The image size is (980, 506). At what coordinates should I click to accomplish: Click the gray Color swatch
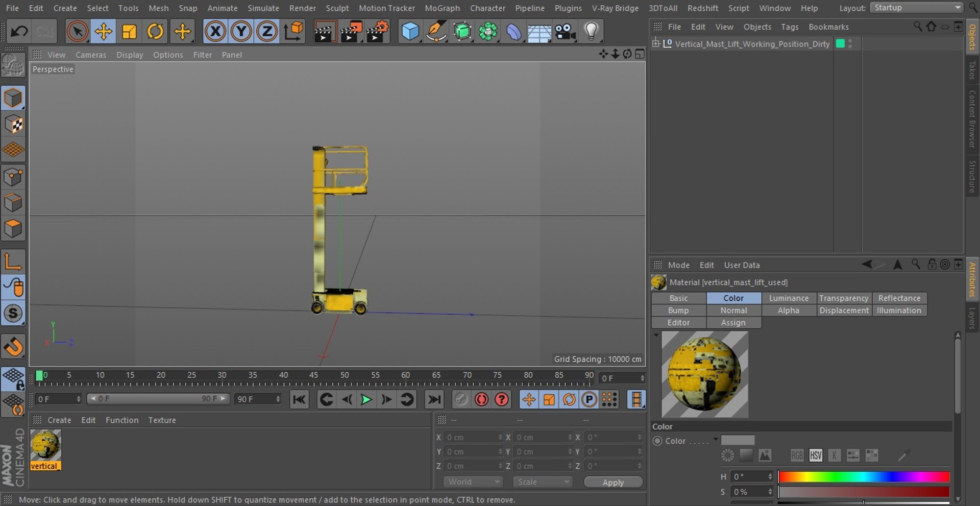[738, 440]
